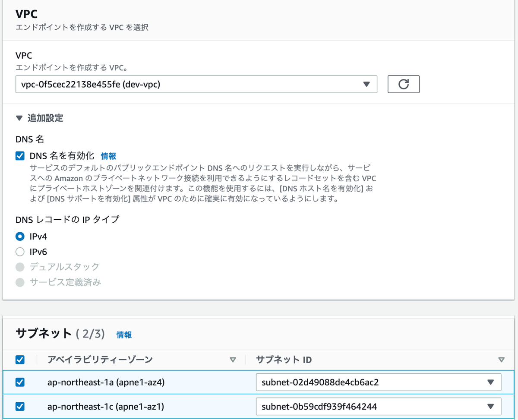The width and height of the screenshot is (518, 420).
Task: Click the dropdown arrow on the VPC selector
Action: (367, 84)
